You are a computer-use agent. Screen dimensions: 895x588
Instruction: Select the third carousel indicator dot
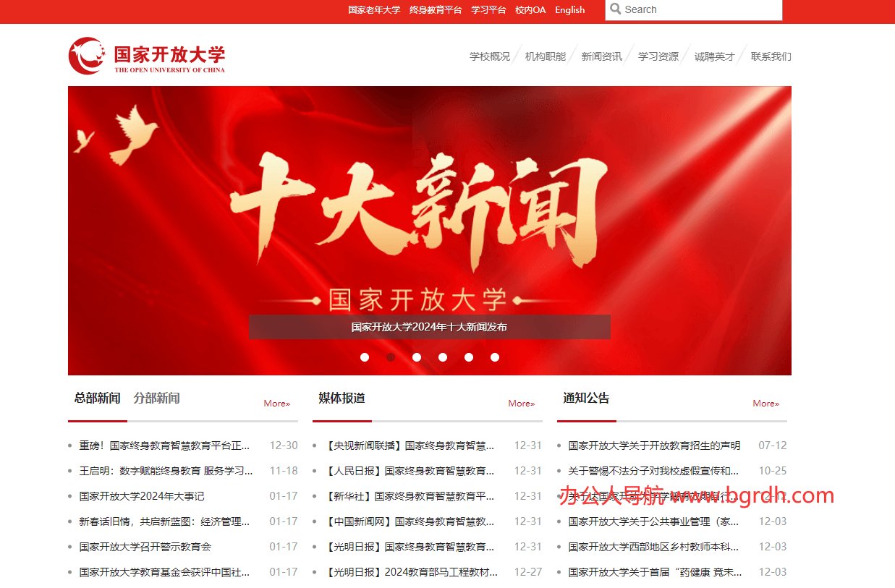417,357
